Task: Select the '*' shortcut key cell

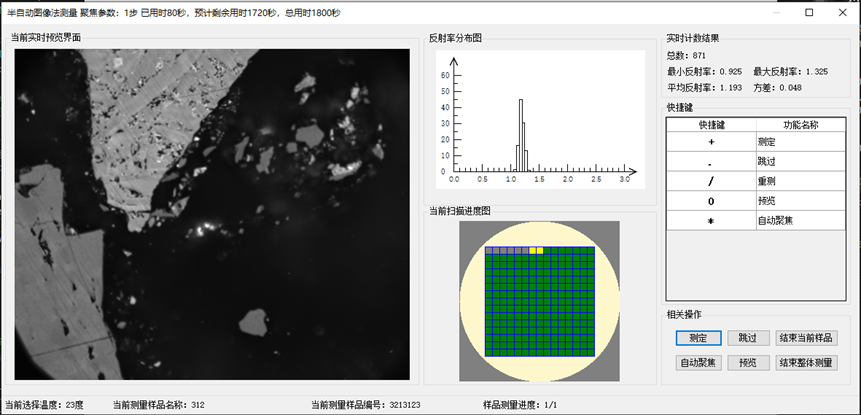Action: coord(711,220)
